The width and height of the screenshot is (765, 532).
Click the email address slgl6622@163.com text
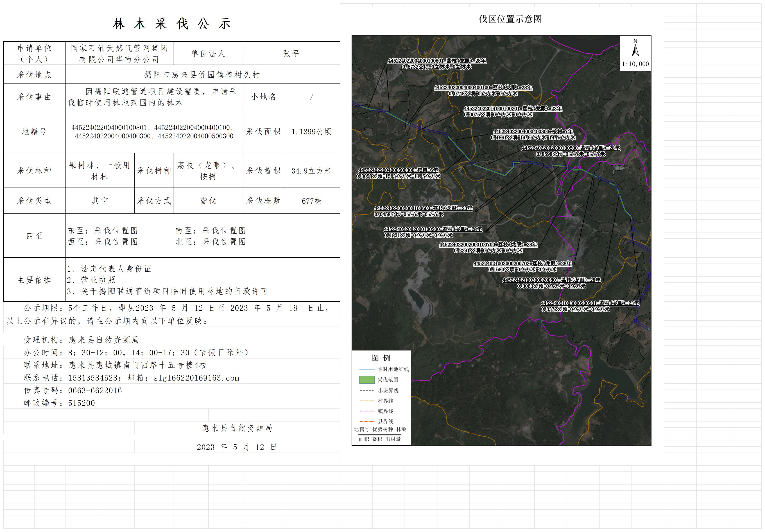pyautogui.click(x=197, y=378)
